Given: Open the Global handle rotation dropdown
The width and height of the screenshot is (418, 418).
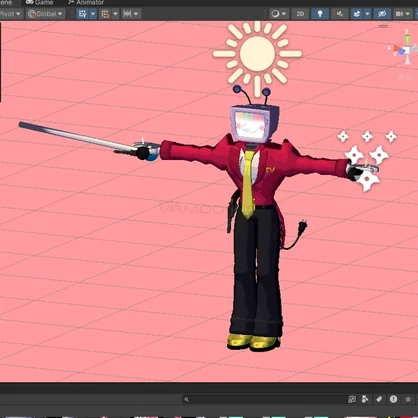Looking at the screenshot, I should [45, 14].
